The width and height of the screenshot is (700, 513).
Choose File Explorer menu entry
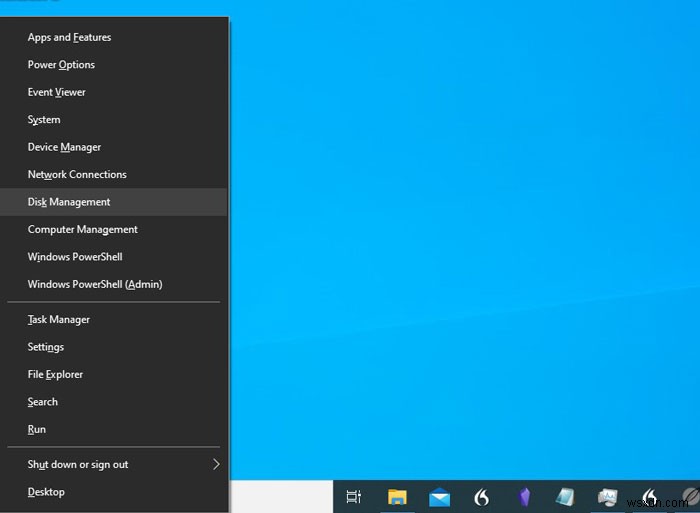[x=114, y=375]
